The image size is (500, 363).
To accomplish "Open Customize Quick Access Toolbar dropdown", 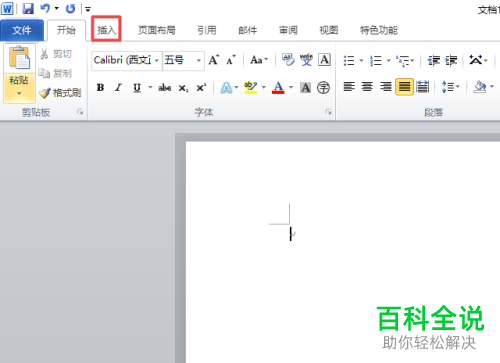I will [x=88, y=9].
